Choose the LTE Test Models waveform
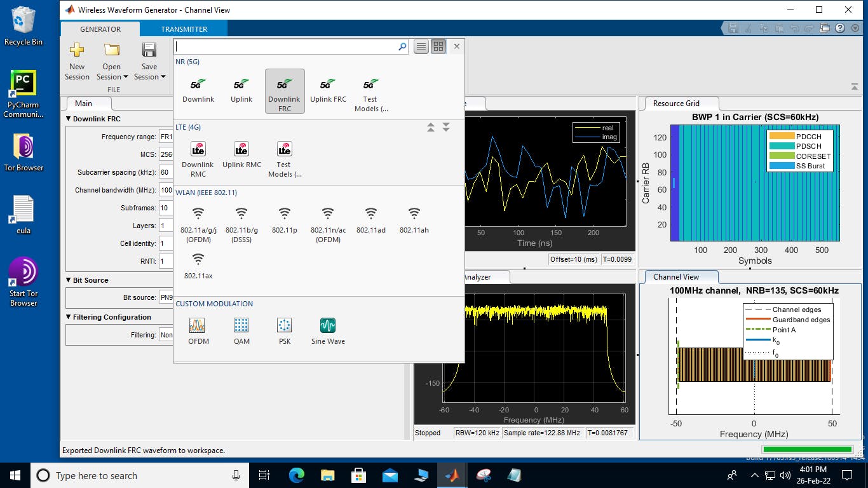Viewport: 868px width, 488px height. click(285, 159)
